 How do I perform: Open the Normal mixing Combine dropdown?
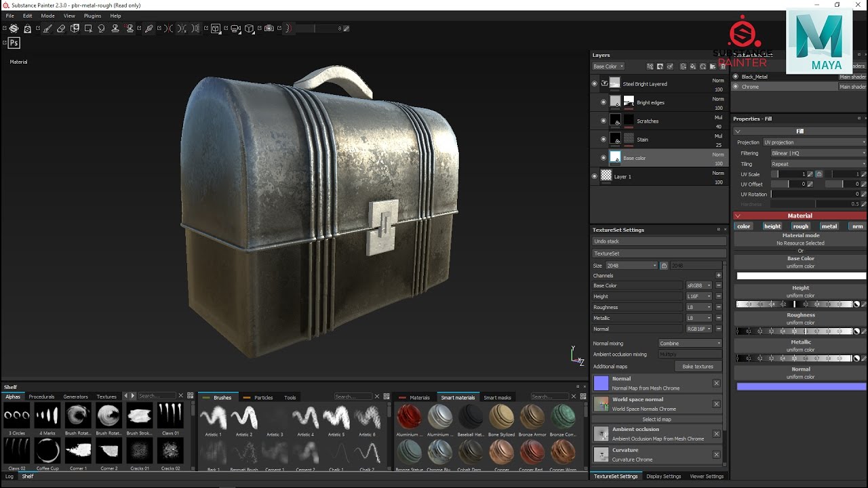pyautogui.click(x=690, y=344)
